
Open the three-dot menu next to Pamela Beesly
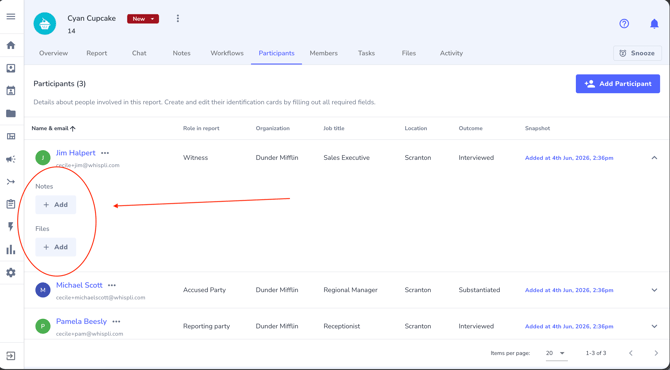[x=116, y=321]
